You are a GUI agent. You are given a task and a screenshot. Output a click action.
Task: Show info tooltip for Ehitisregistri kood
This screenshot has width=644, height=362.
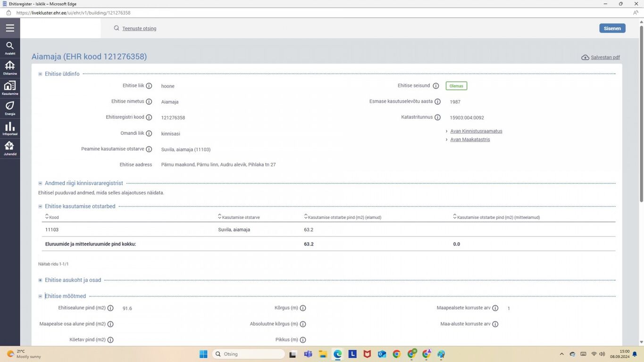[149, 117]
